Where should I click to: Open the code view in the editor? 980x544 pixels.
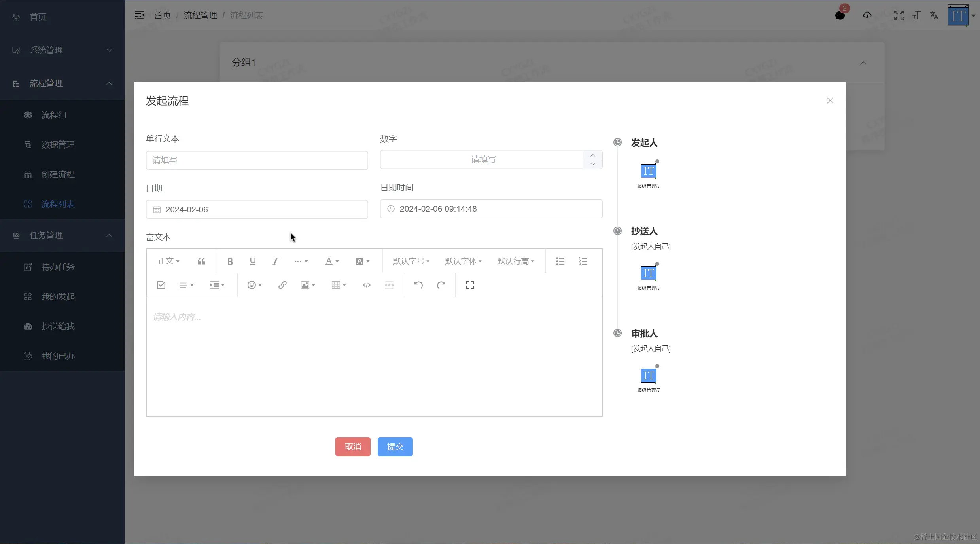(366, 285)
